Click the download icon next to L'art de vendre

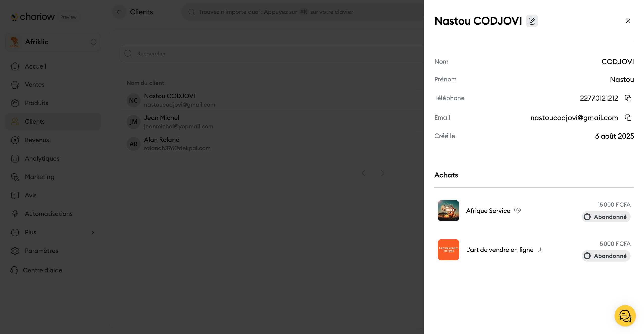pyautogui.click(x=540, y=250)
